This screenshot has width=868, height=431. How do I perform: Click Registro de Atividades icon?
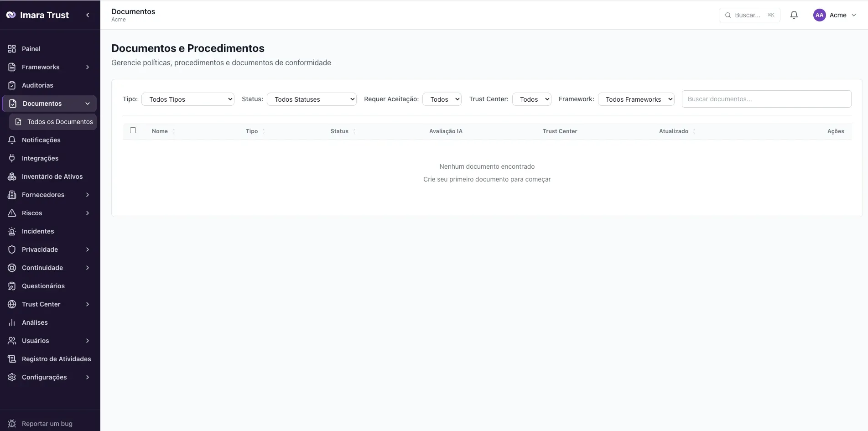tap(12, 359)
